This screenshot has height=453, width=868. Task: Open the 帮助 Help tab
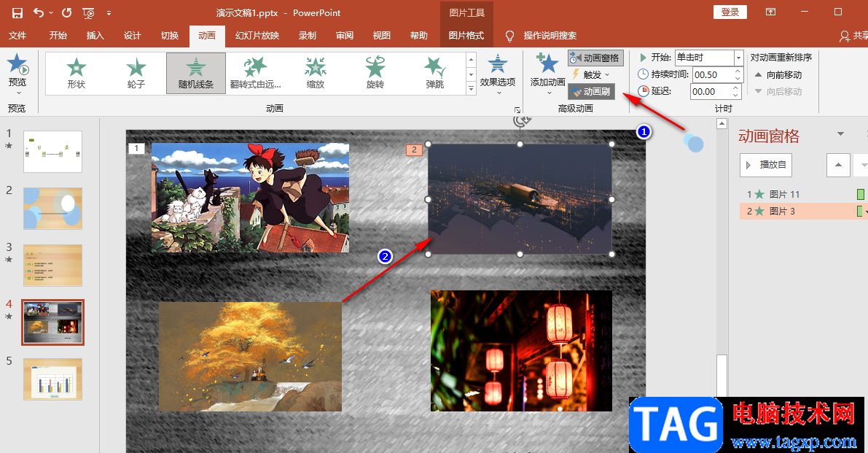(419, 36)
